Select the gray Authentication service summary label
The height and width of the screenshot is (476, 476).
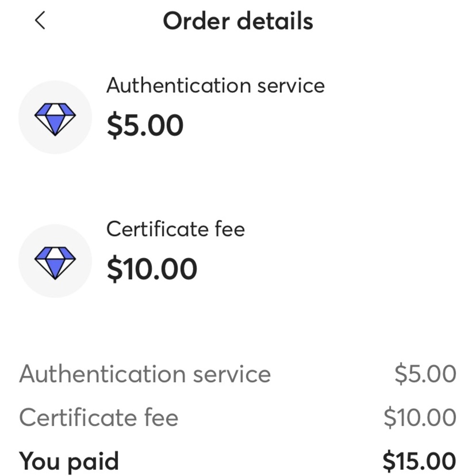(145, 374)
